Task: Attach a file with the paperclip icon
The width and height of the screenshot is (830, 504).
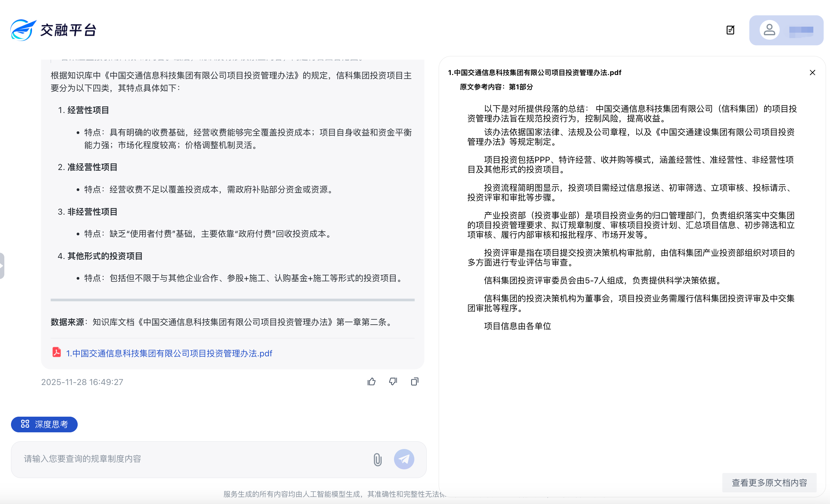Action: (378, 460)
